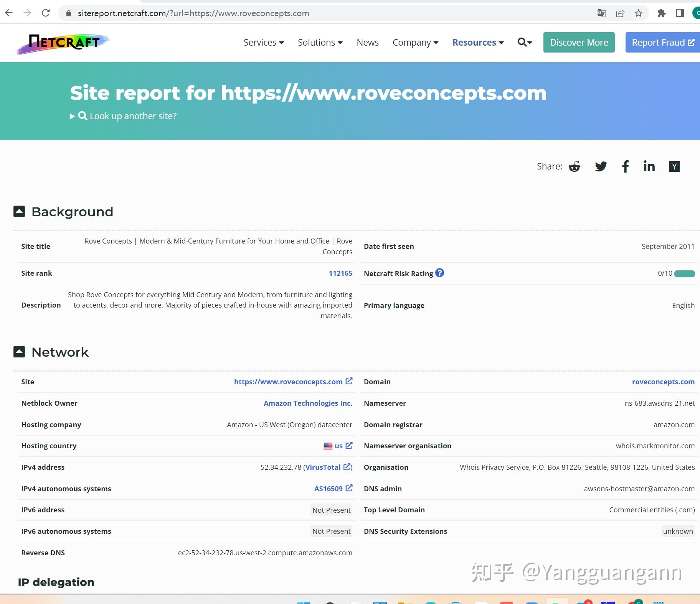Go to the News menu item
The width and height of the screenshot is (700, 604).
(x=367, y=43)
